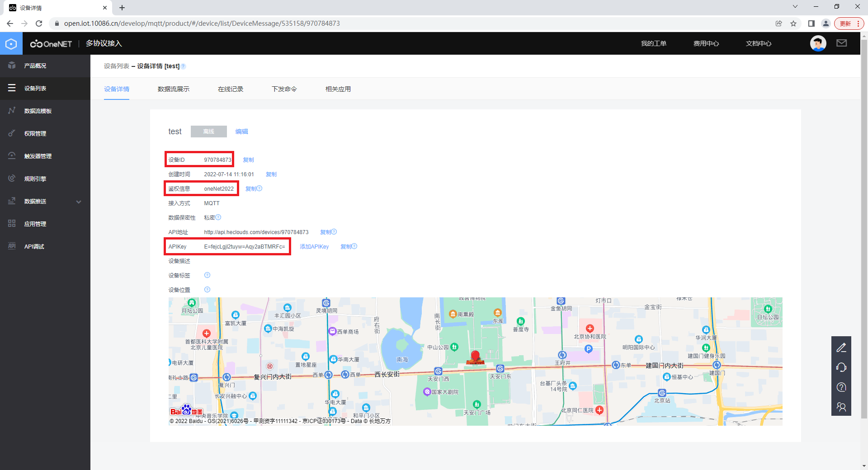Switch to the 下发命令 tab
The width and height of the screenshot is (868, 470).
(x=284, y=89)
